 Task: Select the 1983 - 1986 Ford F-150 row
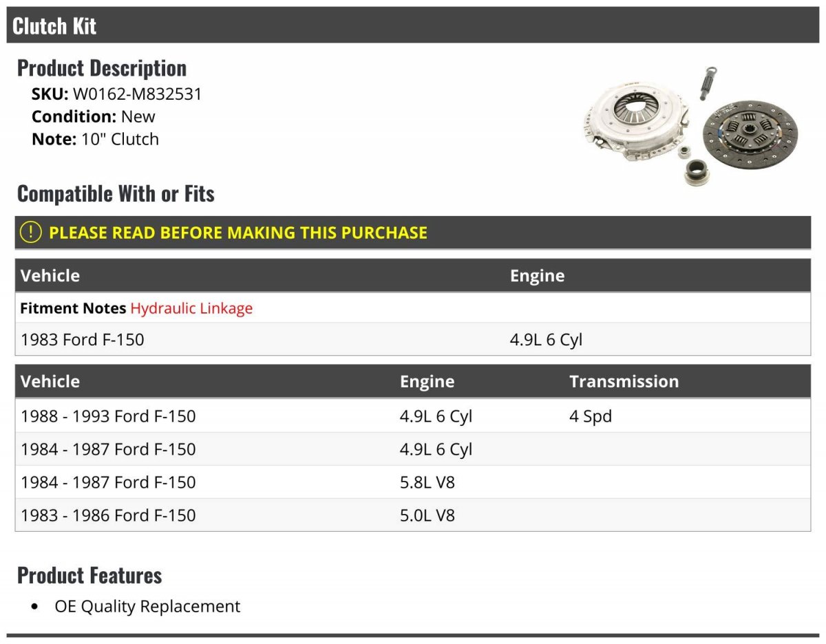(x=413, y=515)
